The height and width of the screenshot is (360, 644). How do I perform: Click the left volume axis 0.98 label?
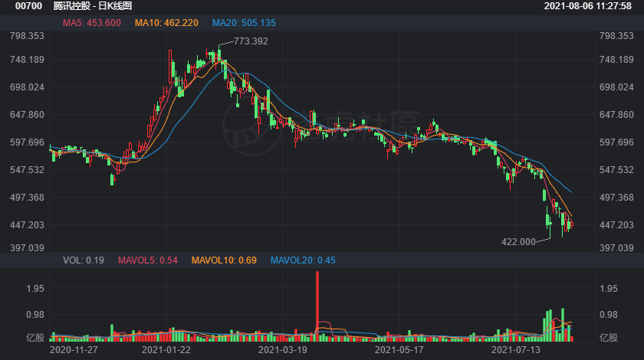point(35,315)
